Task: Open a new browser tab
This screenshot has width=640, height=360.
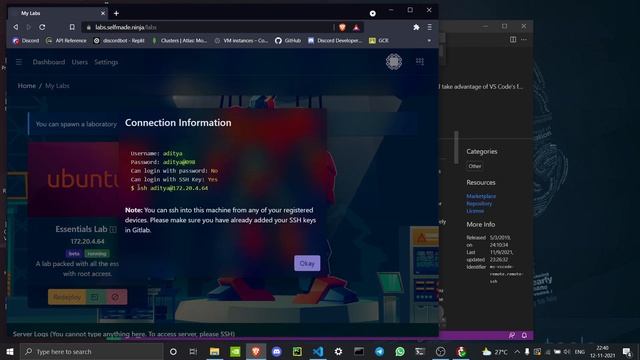Action: click(116, 13)
